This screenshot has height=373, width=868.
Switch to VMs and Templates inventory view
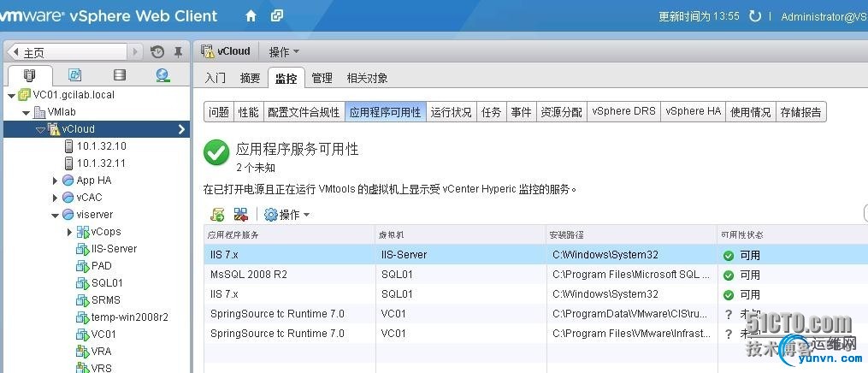click(74, 75)
